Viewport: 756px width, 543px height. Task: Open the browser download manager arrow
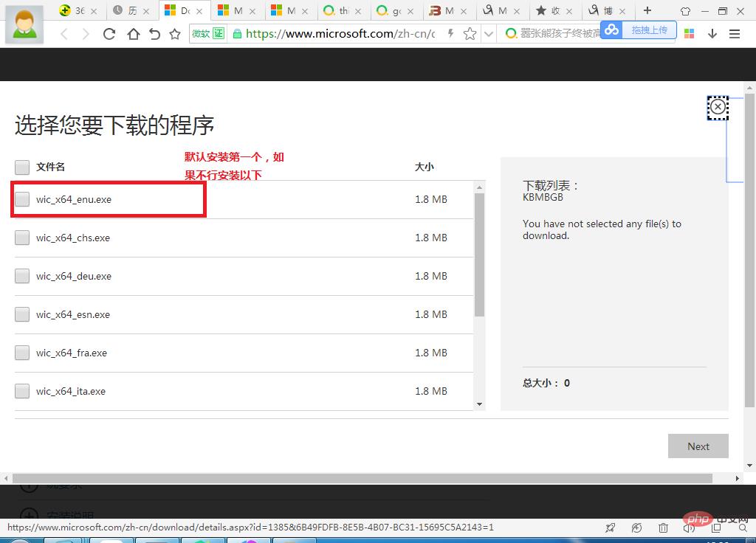click(x=712, y=34)
